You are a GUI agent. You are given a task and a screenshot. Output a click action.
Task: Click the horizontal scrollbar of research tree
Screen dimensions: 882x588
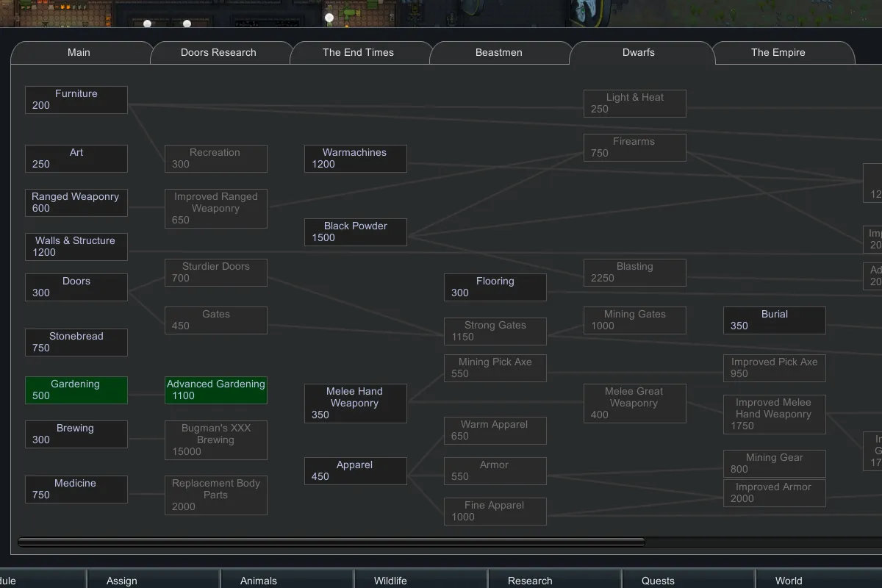(331, 542)
